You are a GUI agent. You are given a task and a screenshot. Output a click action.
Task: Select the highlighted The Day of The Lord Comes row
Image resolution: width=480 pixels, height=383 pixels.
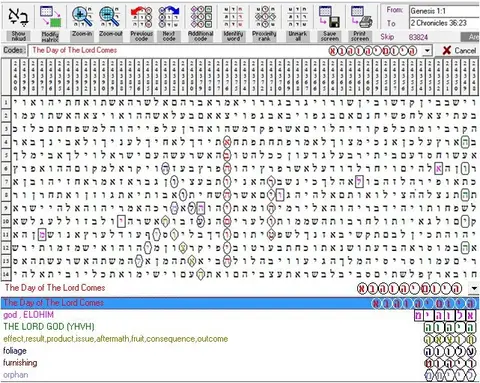(240, 303)
